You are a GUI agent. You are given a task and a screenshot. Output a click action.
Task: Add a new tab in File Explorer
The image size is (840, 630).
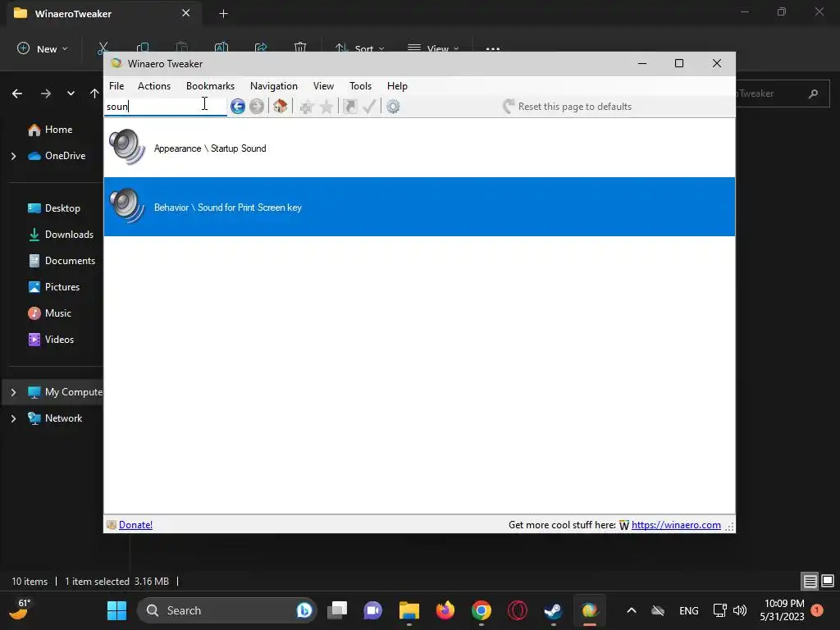pos(223,14)
